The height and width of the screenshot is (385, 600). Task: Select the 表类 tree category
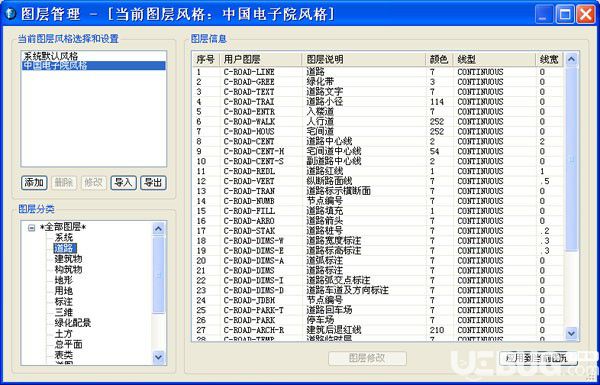(x=64, y=355)
